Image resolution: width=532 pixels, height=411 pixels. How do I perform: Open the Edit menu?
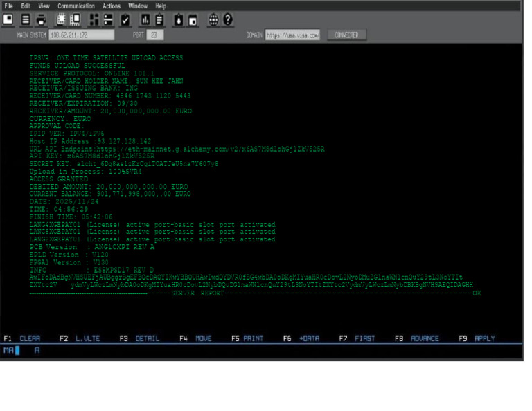26,6
